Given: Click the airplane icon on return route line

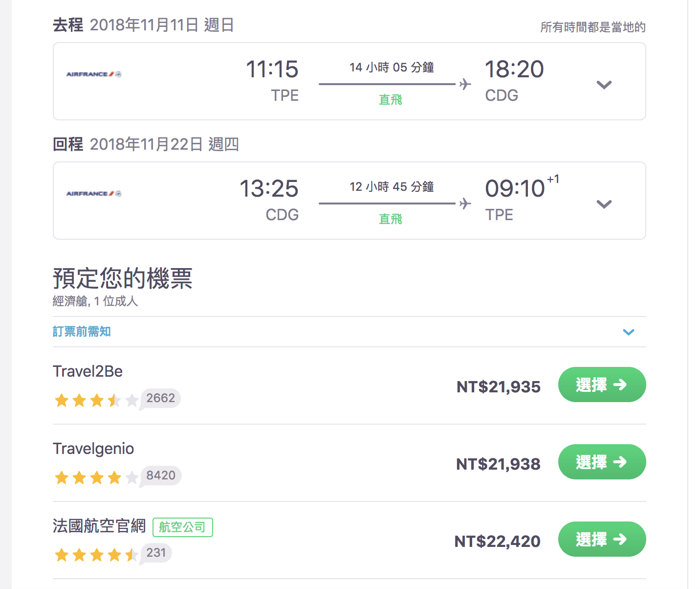Looking at the screenshot, I should 465,204.
